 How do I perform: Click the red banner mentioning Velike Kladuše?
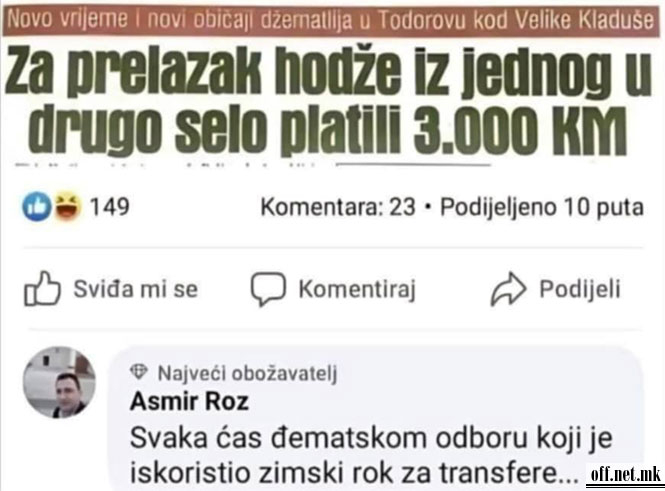point(332,20)
